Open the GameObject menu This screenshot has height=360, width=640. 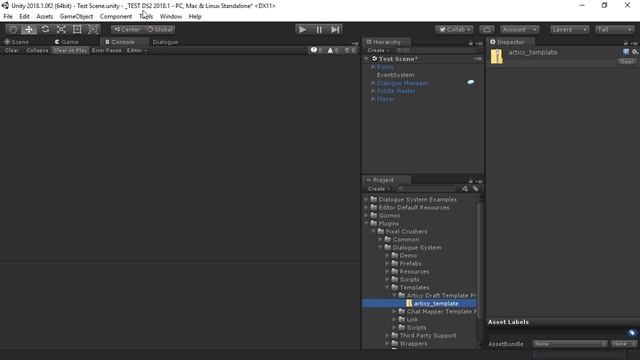(76, 16)
